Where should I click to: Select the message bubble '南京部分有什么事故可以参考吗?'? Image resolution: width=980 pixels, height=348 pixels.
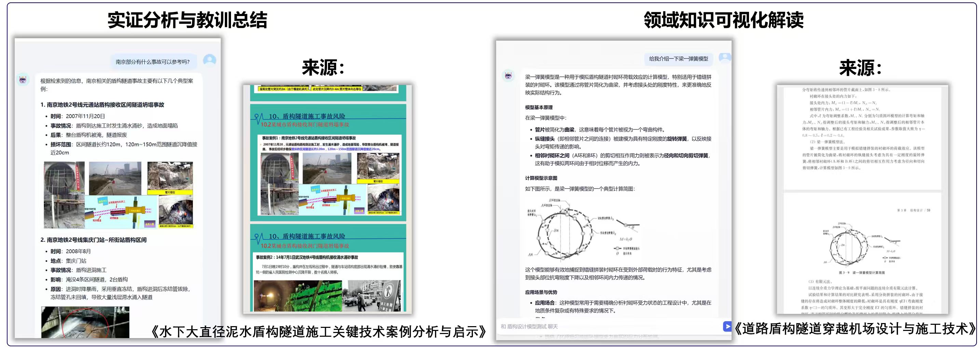152,61
